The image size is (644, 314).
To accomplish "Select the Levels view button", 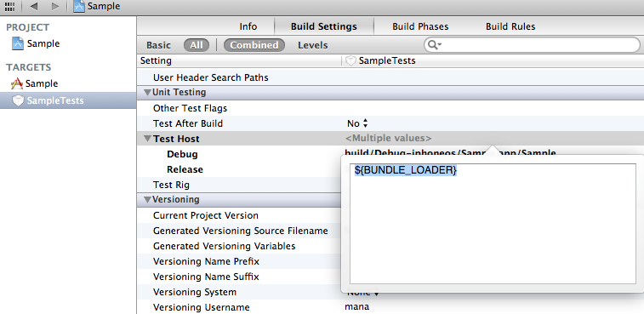I will (313, 45).
